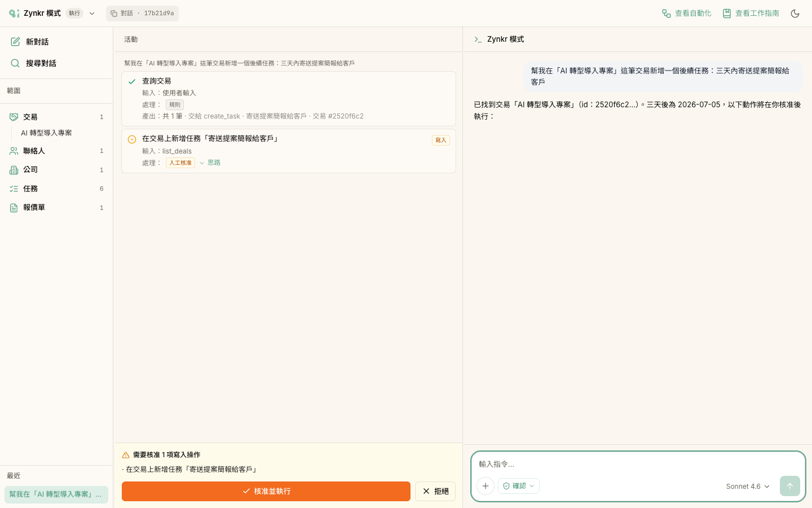Viewport: 812px width, 508px height.
Task: Click the 執行 mode badge
Action: pos(74,14)
